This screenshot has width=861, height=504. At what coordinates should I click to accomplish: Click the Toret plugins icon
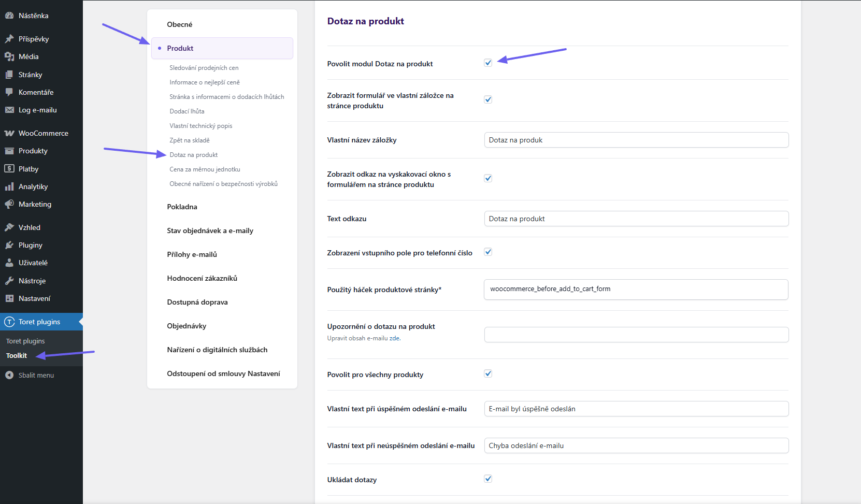coord(9,322)
